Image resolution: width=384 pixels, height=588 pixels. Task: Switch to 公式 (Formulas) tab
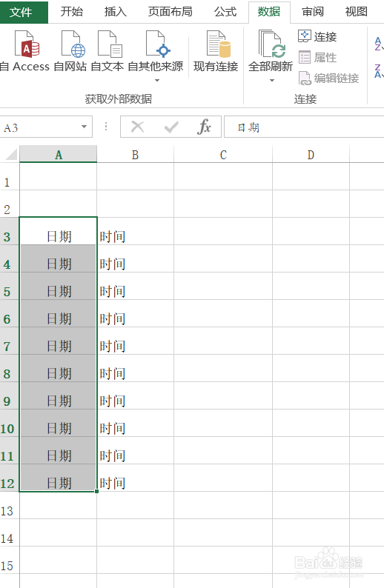pos(225,12)
